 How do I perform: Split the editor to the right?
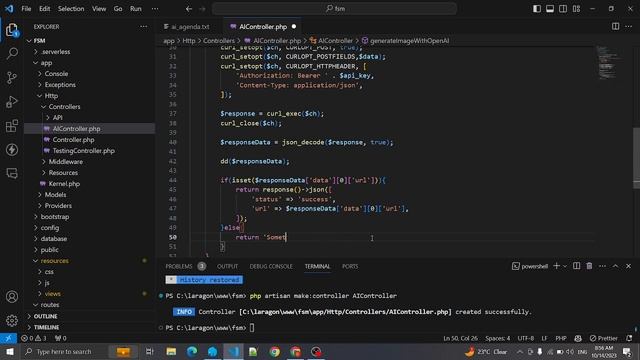click(x=615, y=27)
